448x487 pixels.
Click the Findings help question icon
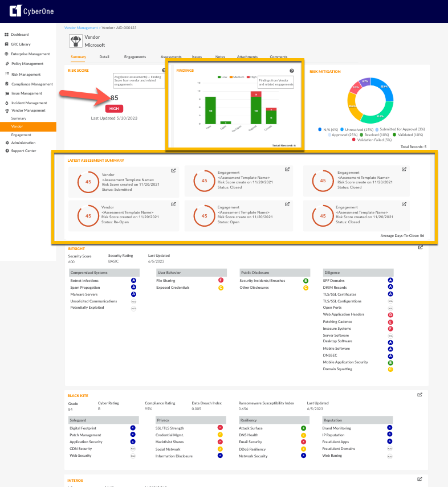(x=292, y=71)
